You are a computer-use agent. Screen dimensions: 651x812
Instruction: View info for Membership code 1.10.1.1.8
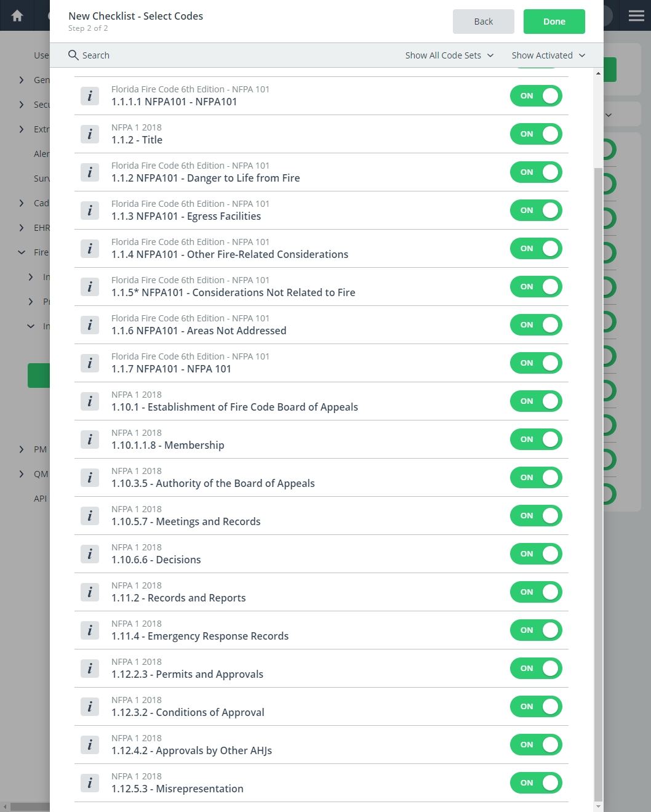90,440
